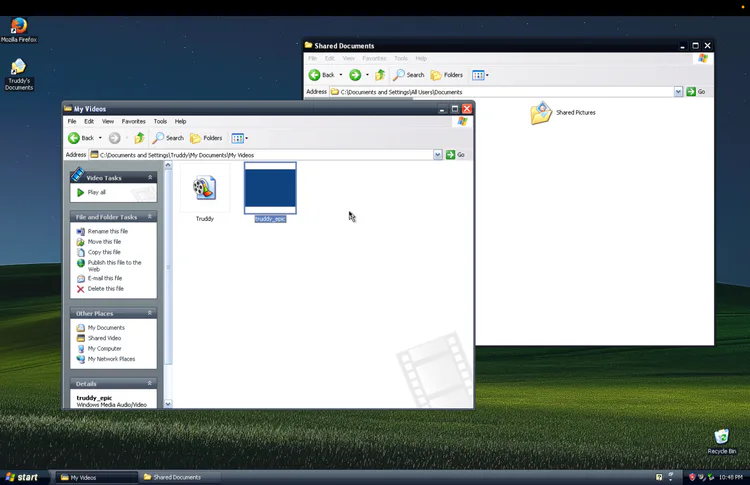
Task: Go up one level in Shared Documents
Action: coord(380,75)
